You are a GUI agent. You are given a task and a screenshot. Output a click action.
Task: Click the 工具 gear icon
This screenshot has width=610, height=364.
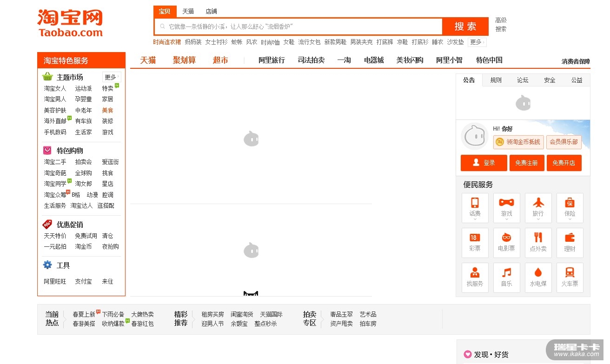47,265
